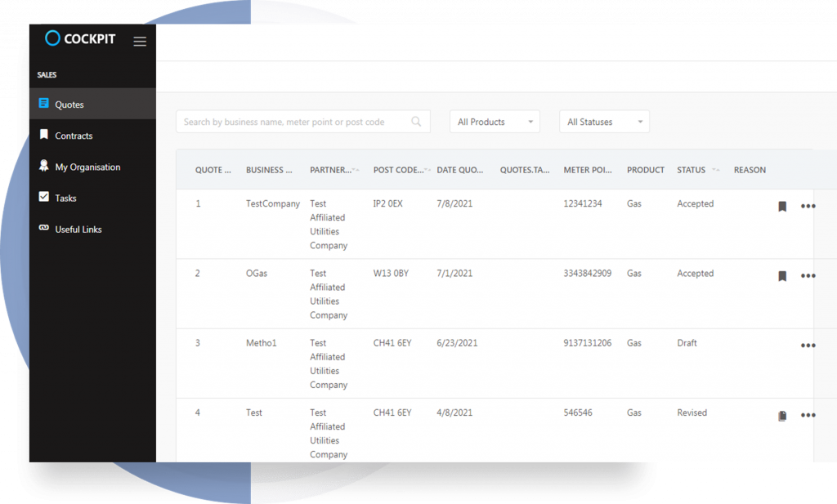Toggle the hamburger menu icon

[x=140, y=41]
